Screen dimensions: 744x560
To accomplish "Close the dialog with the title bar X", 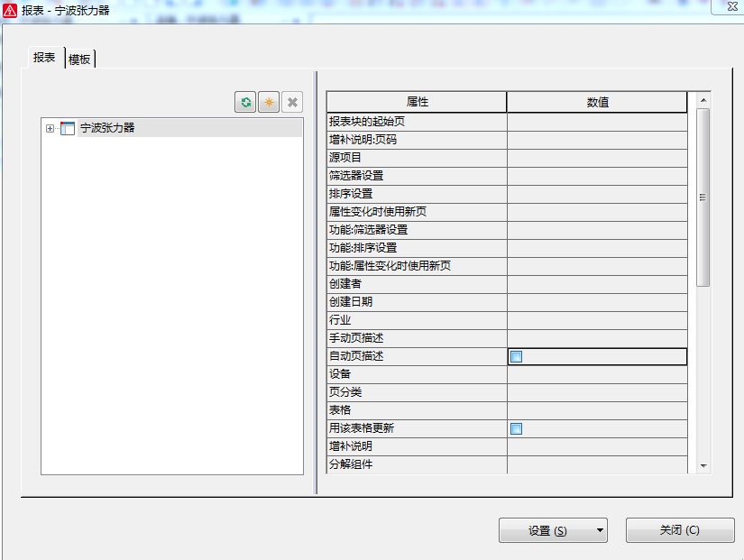I will 727,7.
